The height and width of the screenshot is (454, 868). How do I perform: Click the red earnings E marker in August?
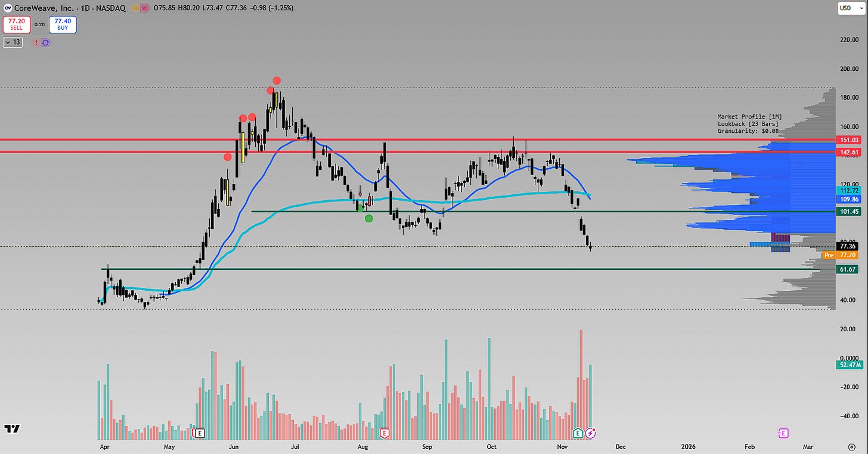[385, 433]
